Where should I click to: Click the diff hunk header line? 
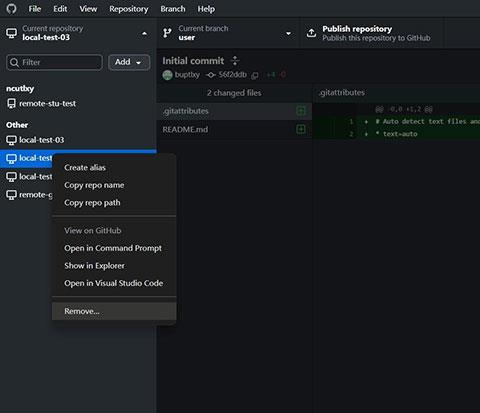click(396, 109)
